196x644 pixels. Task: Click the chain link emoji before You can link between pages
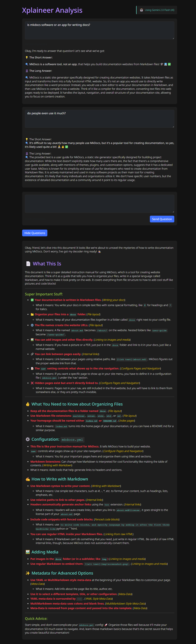click(32, 354)
